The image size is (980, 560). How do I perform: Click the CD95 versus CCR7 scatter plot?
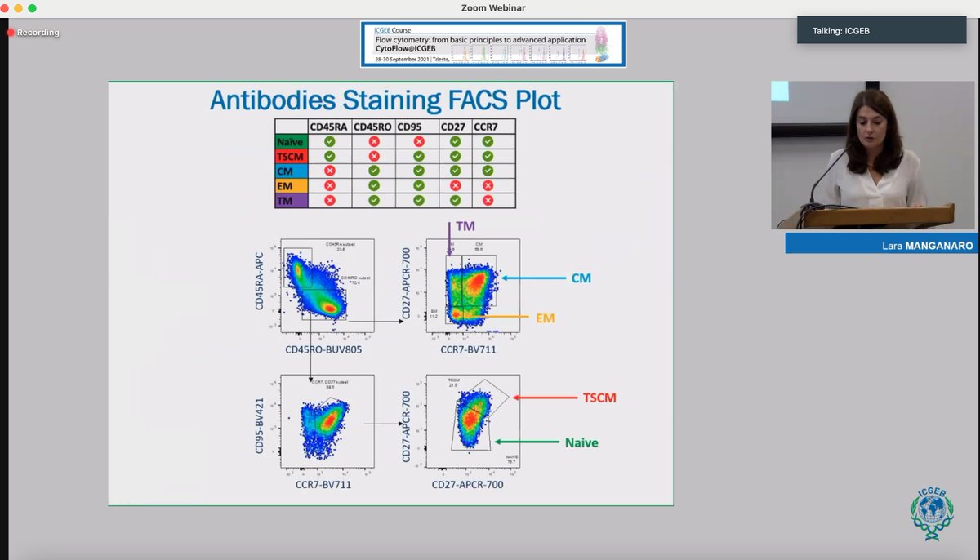327,421
